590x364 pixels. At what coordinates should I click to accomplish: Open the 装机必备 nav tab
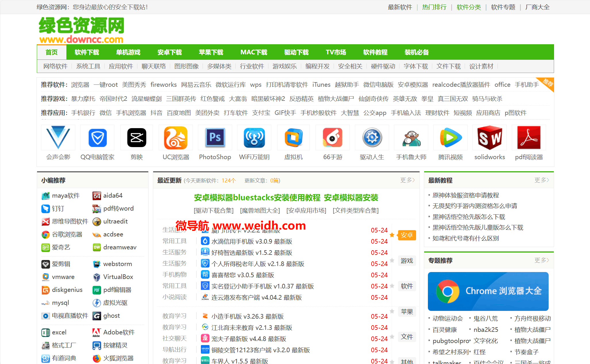(417, 52)
